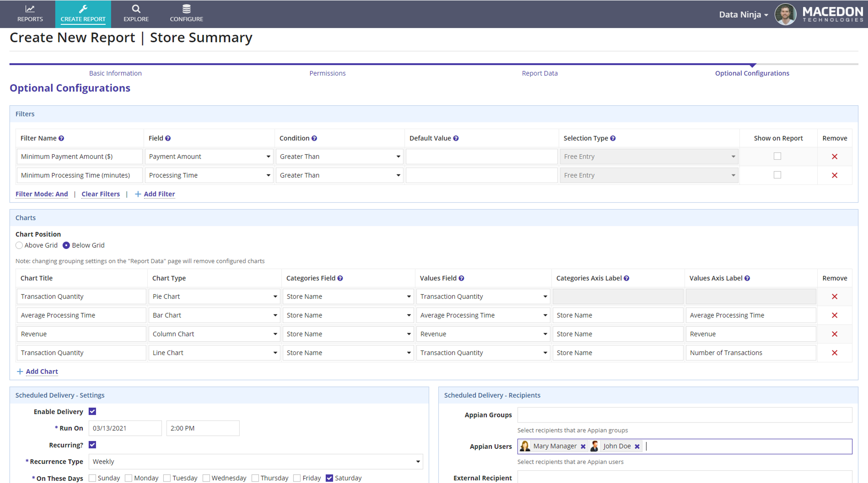Open Revenue values field dropdown
The height and width of the screenshot is (483, 868).
pos(483,334)
